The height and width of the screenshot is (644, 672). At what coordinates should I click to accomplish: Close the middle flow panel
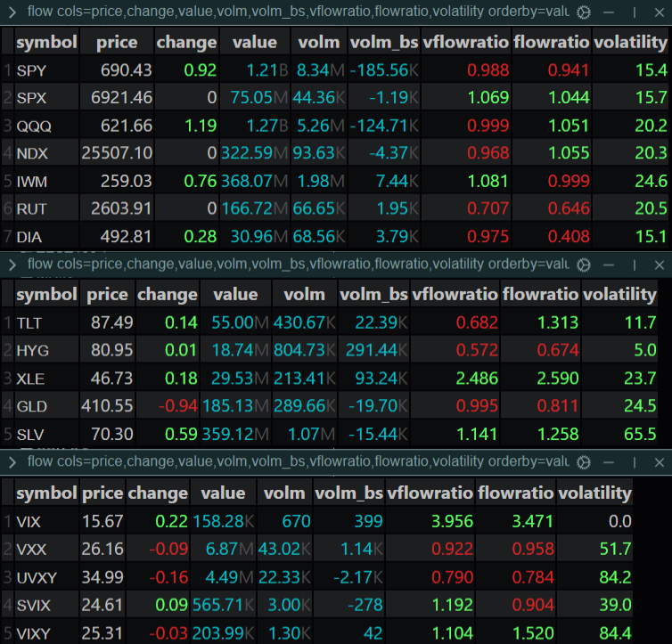tap(660, 265)
